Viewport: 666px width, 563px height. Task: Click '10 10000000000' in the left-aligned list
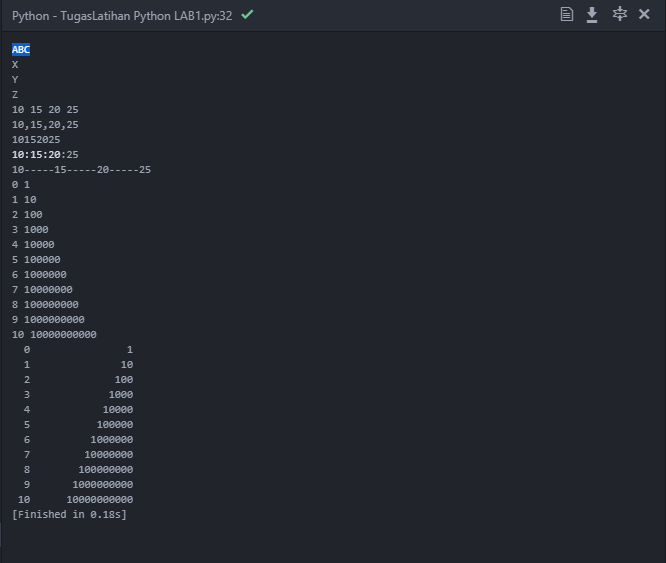[x=54, y=335]
